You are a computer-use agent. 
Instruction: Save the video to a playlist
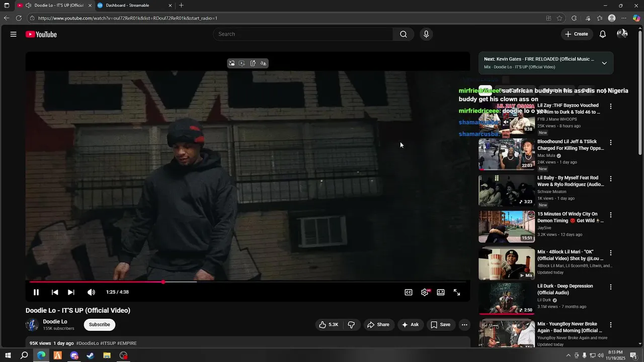coord(440,325)
